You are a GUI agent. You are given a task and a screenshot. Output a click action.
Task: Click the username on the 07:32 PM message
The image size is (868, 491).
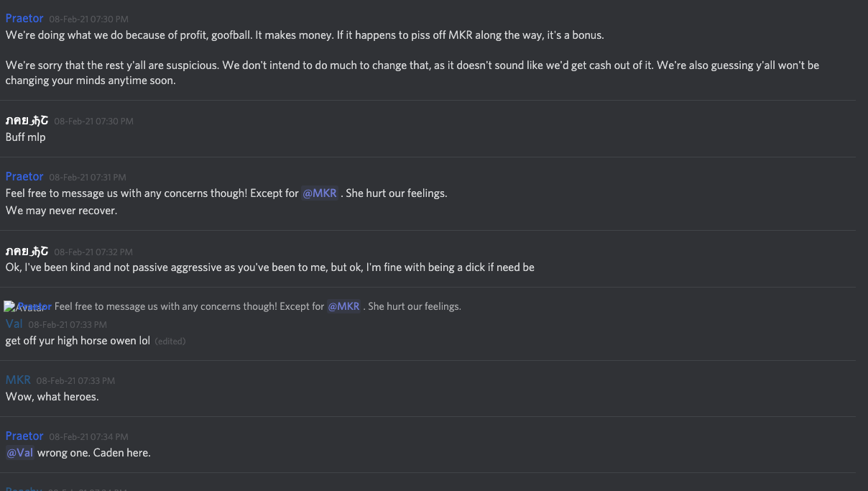point(27,252)
